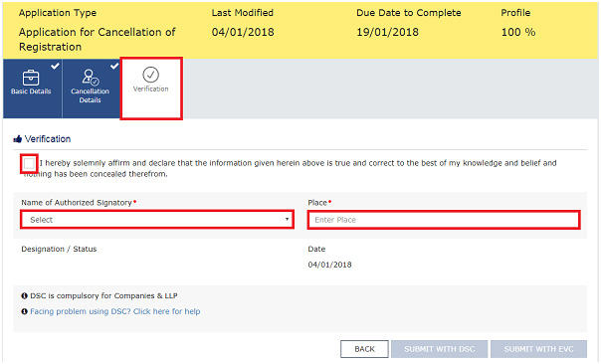This screenshot has width=601, height=364.
Task: Click the completed checkmark on Cancellation Details tab
Action: pos(114,66)
